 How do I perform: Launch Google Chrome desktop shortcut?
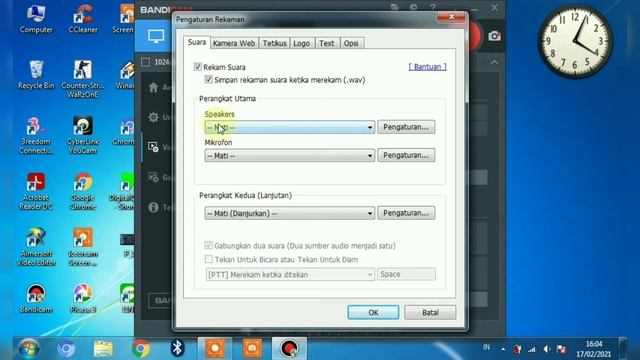pos(83,191)
